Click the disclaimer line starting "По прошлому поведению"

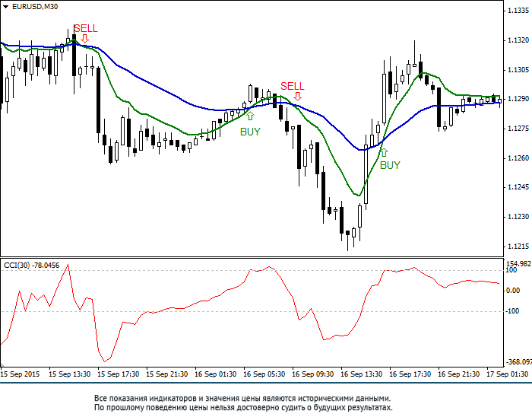[243, 408]
